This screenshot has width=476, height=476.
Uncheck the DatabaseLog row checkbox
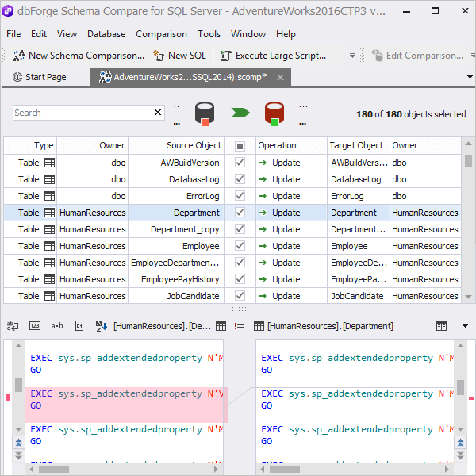pos(240,179)
